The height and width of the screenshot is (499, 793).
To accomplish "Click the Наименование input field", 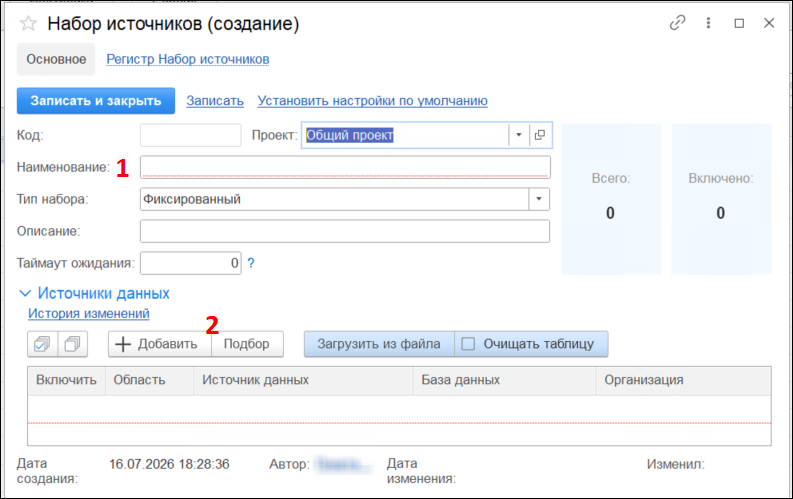I will click(x=345, y=167).
